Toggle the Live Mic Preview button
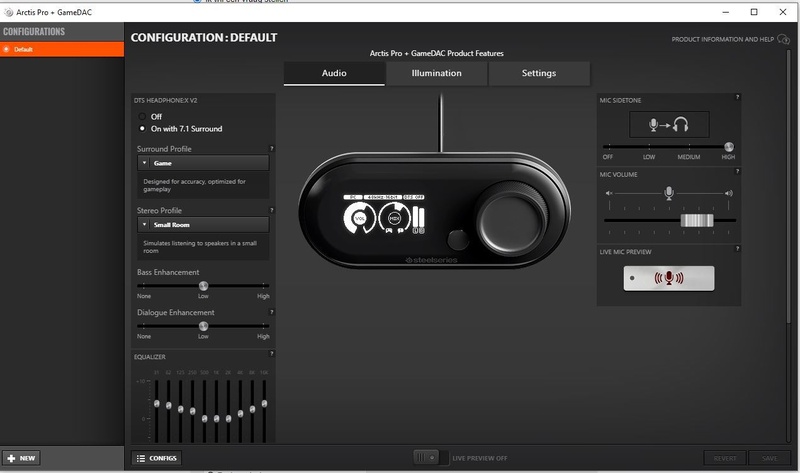 point(669,278)
